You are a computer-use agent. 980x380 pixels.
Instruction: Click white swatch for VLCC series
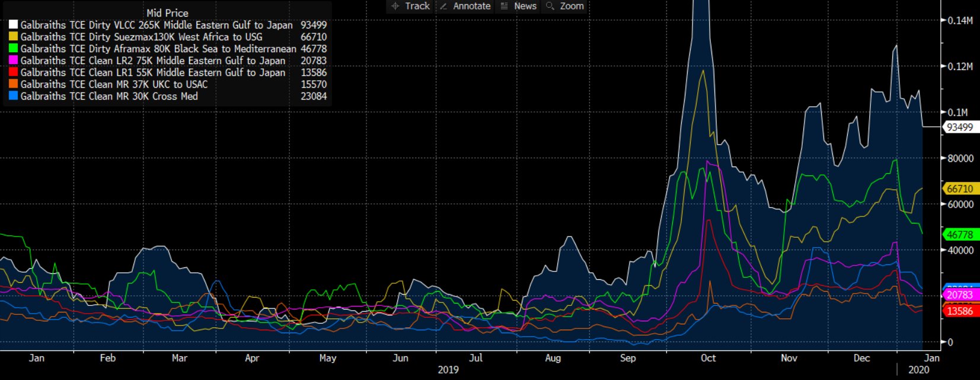click(13, 25)
